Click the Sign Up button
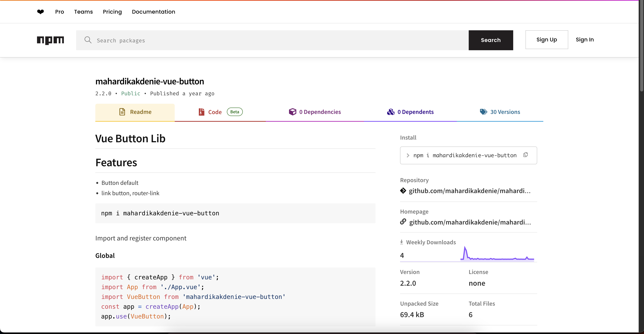Viewport: 644px width, 334px height. coord(547,40)
